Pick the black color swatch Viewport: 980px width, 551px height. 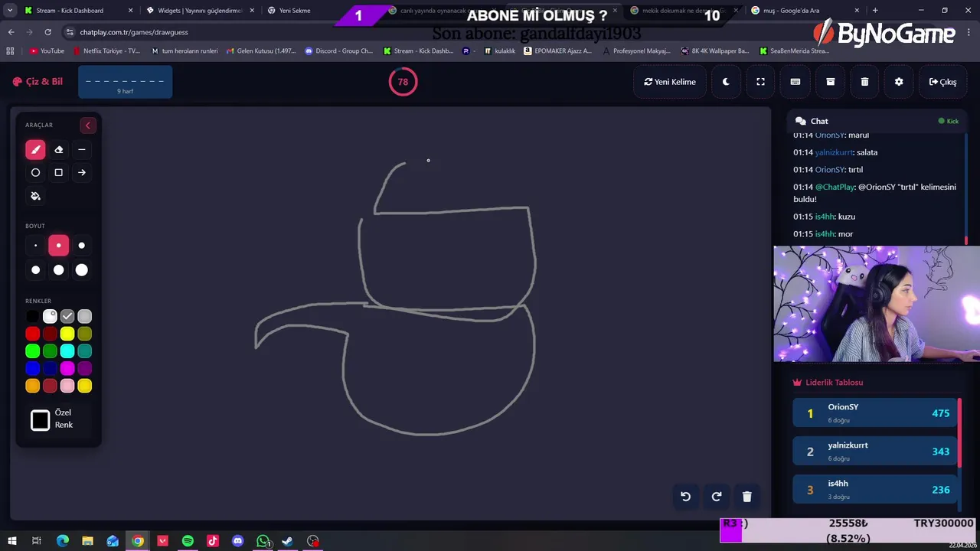tap(32, 316)
